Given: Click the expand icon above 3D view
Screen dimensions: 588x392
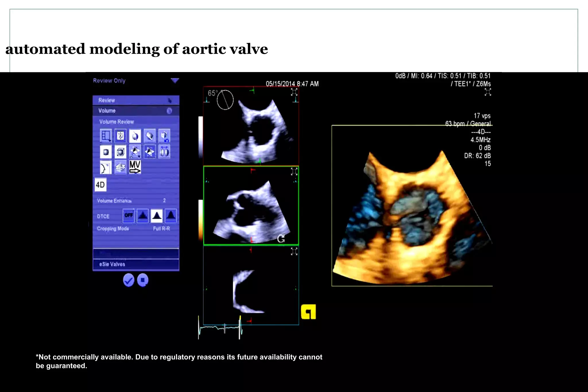Looking at the screenshot, I should pos(488,92).
